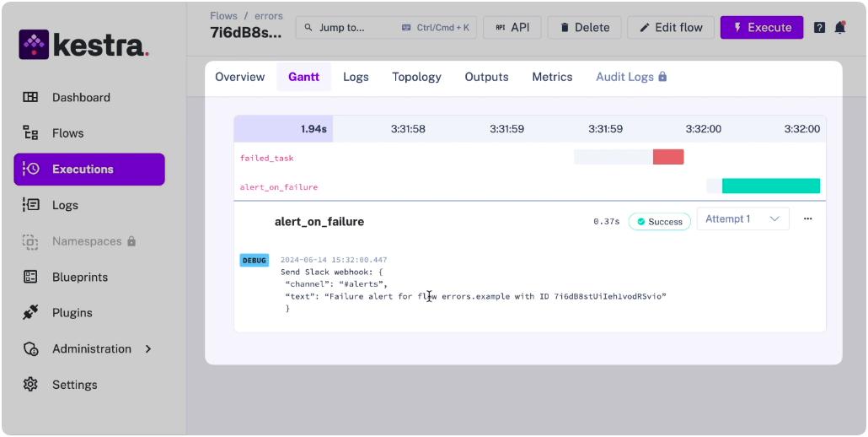Click the lock icon beside Namespaces
The image size is (868, 437).
[131, 241]
